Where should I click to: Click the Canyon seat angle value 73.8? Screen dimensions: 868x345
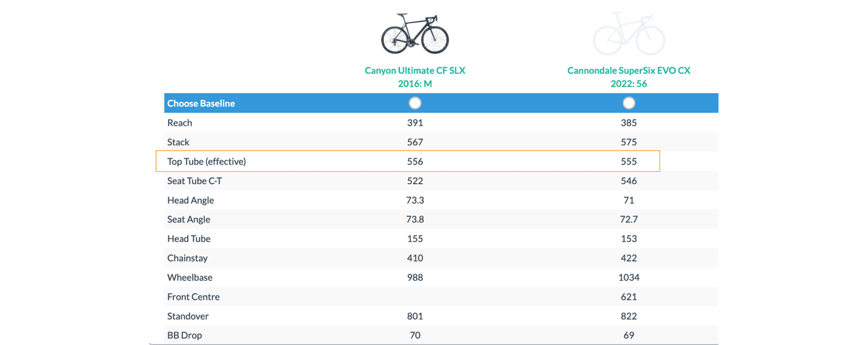pos(415,219)
